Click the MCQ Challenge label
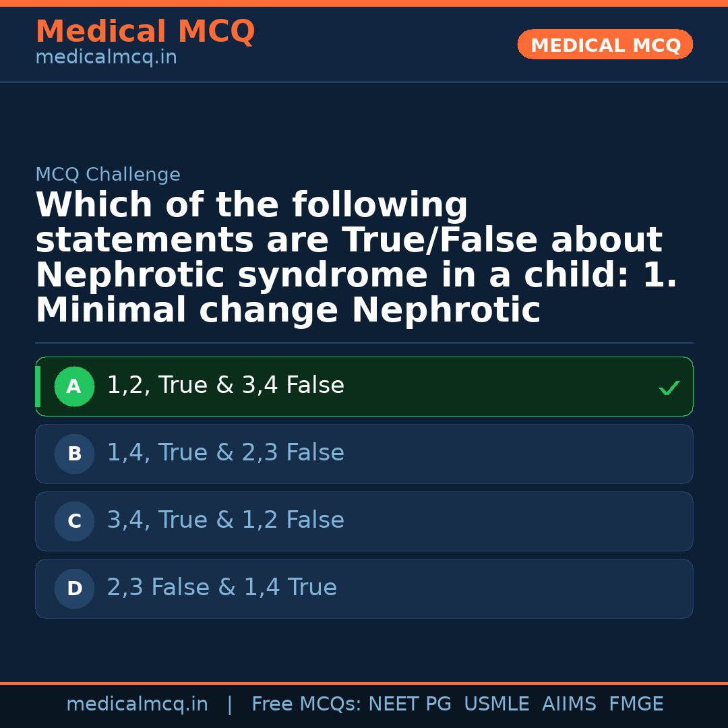Screen dimensions: 728x728 (x=108, y=175)
